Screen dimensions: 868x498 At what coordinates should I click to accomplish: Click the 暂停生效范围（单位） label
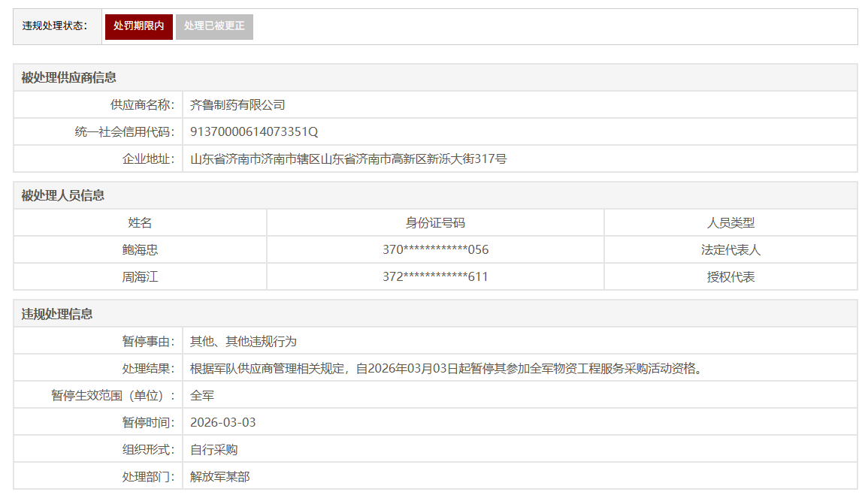113,396
